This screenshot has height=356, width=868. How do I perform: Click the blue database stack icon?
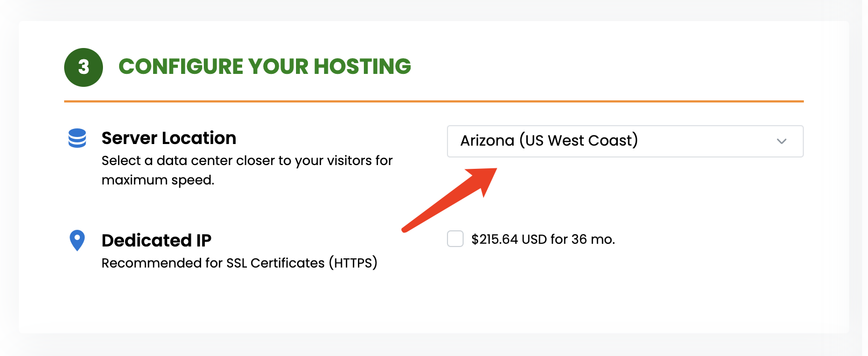pyautogui.click(x=77, y=139)
